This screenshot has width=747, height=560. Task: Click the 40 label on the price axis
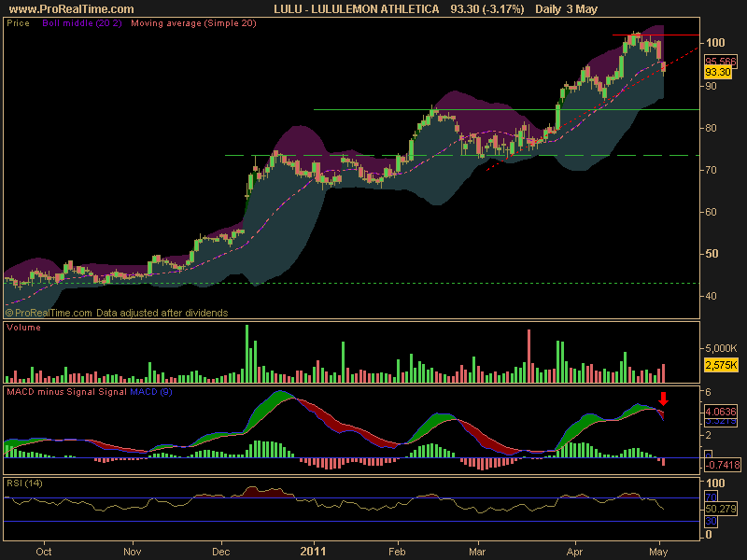pos(712,296)
